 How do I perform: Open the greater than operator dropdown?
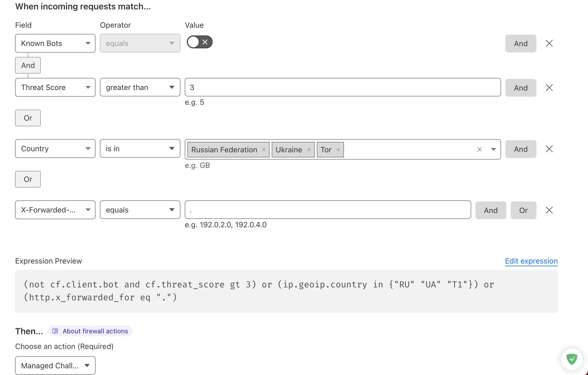pyautogui.click(x=140, y=87)
